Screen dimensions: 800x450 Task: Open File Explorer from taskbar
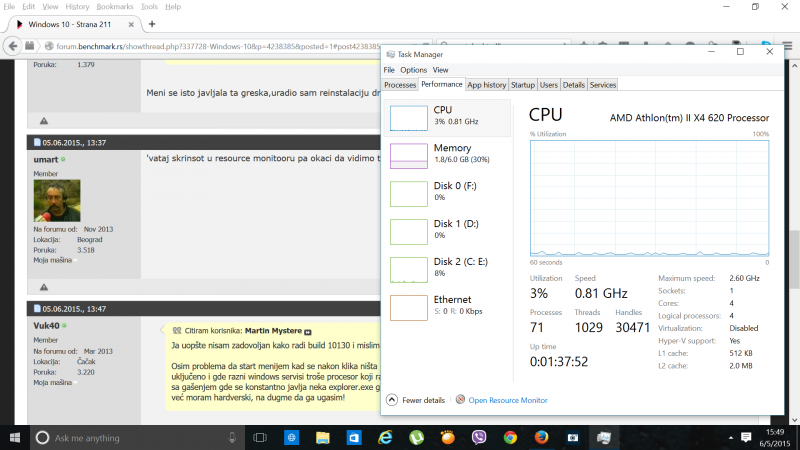coord(322,438)
